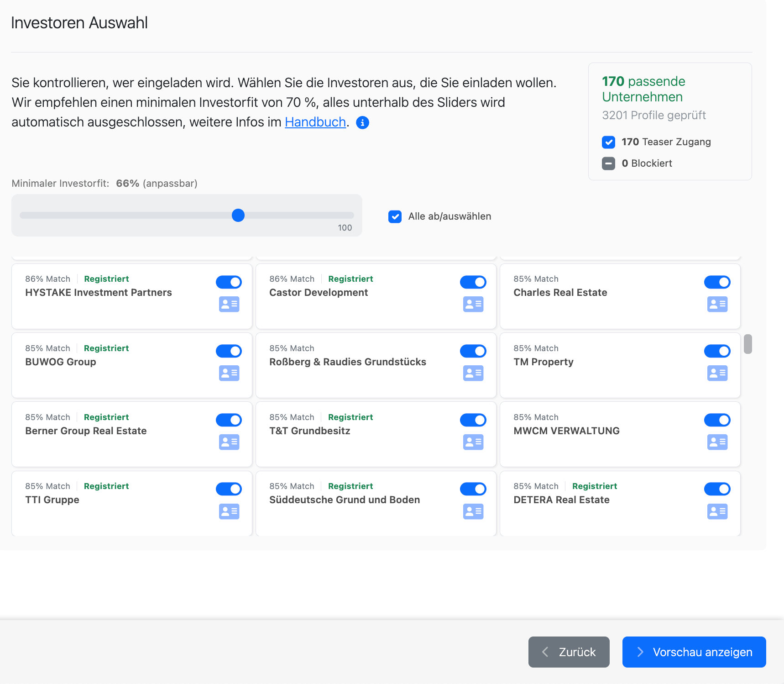Open contact card for MWCM VERWALTUNG
This screenshot has height=684, width=784.
pos(717,442)
